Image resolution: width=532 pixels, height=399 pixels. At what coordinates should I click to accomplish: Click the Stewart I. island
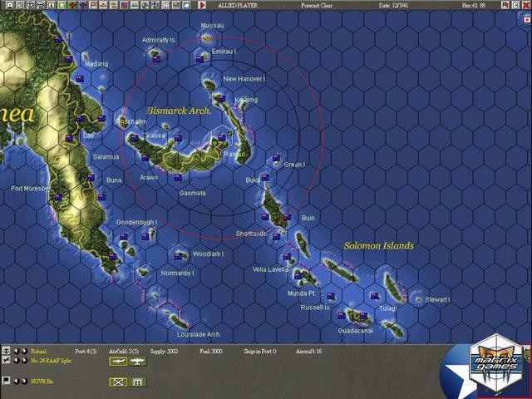tap(418, 299)
